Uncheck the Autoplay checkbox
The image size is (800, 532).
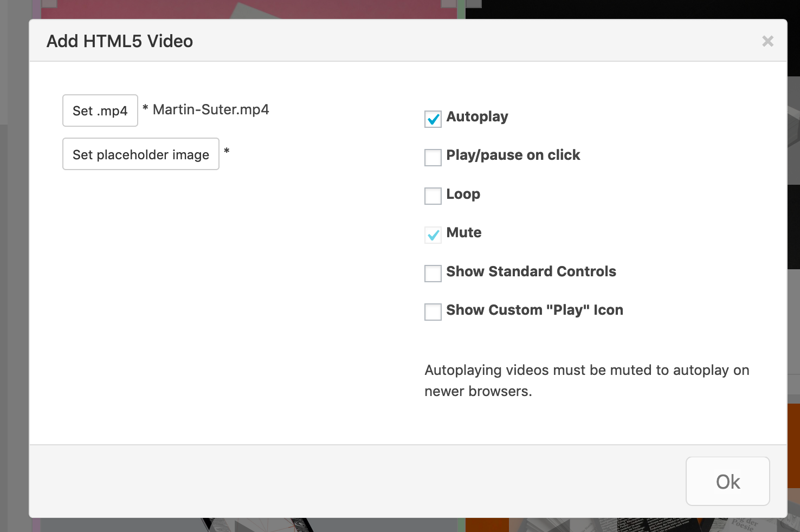[433, 119]
